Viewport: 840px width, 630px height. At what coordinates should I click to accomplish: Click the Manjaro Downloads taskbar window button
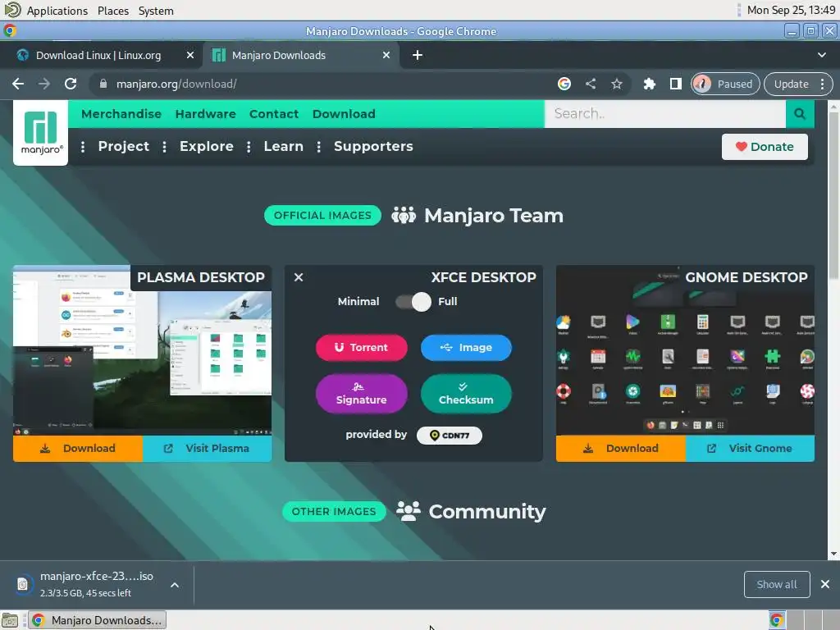pos(97,620)
